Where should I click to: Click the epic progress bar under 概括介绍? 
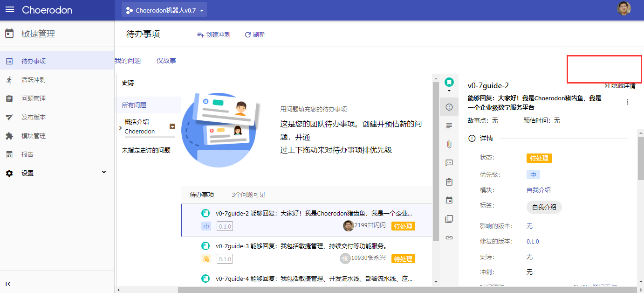point(150,137)
